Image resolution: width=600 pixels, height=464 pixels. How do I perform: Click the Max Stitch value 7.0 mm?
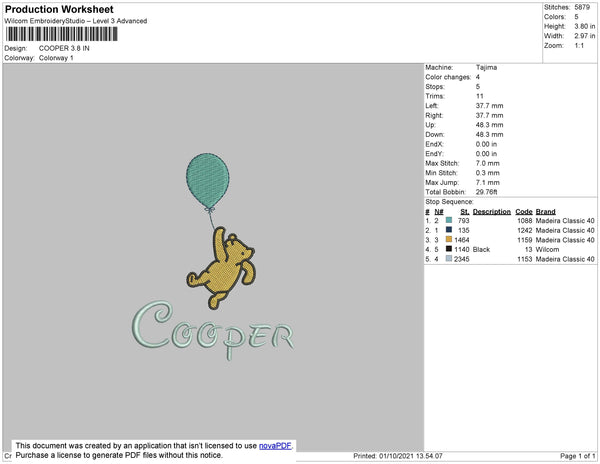point(488,163)
